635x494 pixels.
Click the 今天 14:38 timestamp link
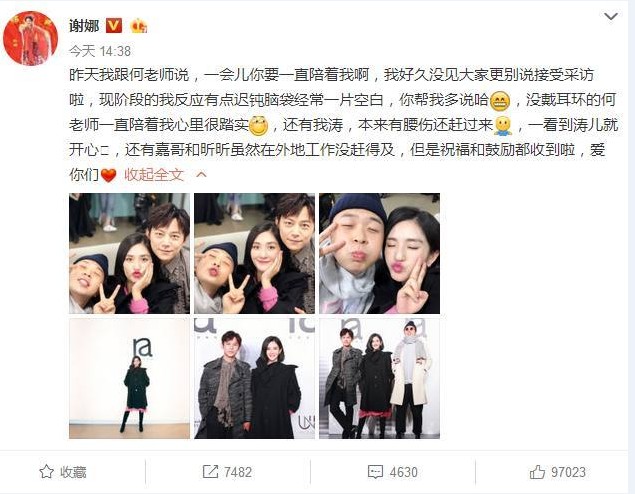100,51
